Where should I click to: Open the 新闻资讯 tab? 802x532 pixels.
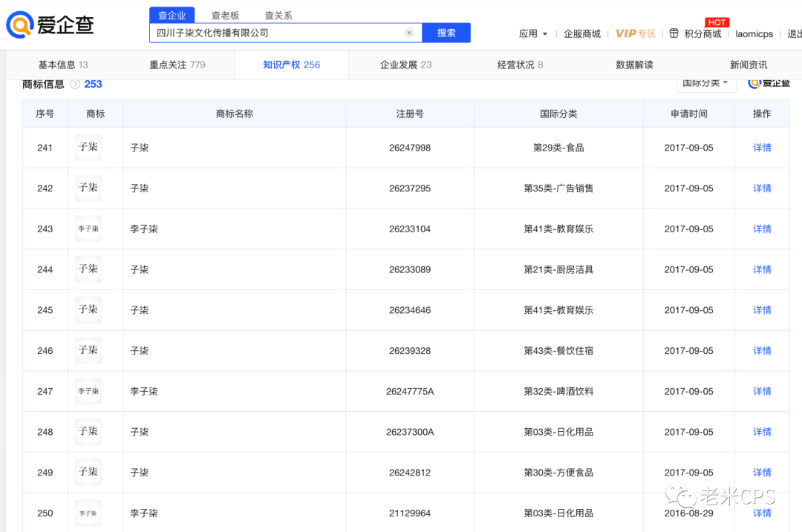click(749, 65)
